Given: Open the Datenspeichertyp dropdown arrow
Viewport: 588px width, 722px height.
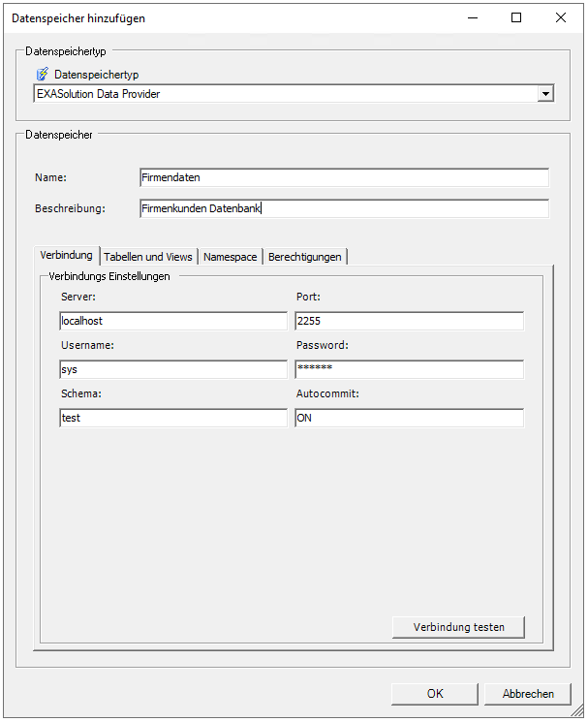Looking at the screenshot, I should coord(545,93).
